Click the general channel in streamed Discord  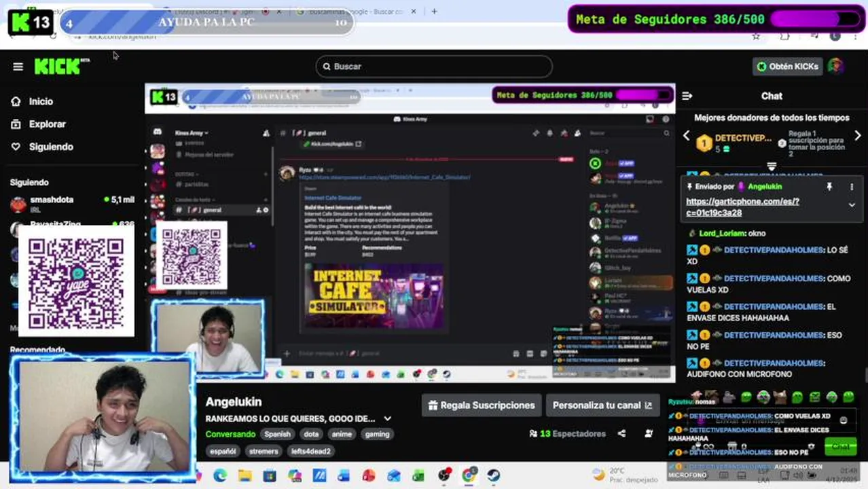212,210
